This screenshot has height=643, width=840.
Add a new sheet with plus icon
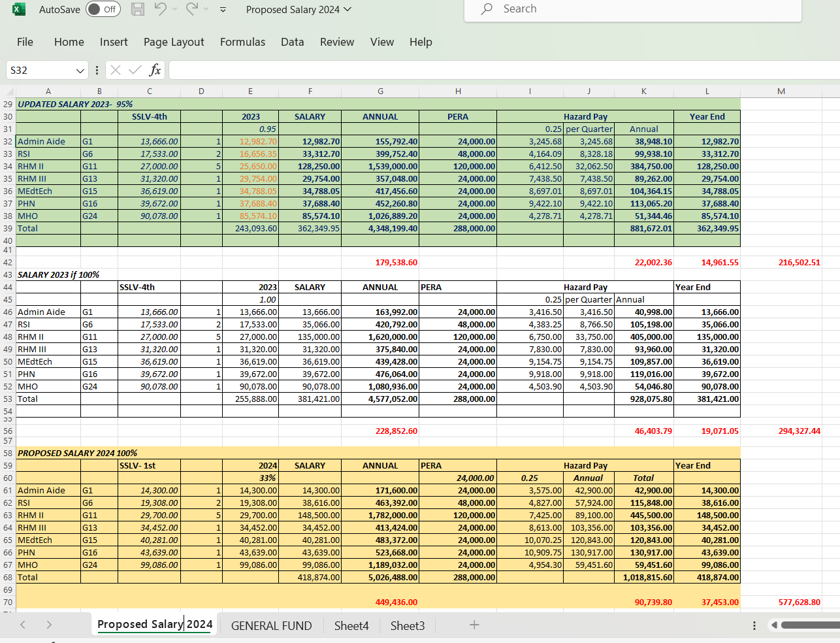click(474, 625)
